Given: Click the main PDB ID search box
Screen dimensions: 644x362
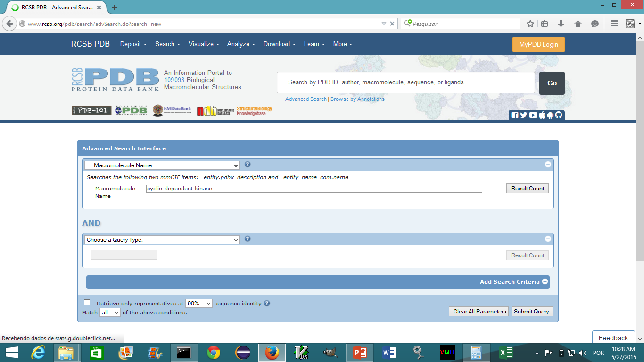Looking at the screenshot, I should (x=405, y=82).
